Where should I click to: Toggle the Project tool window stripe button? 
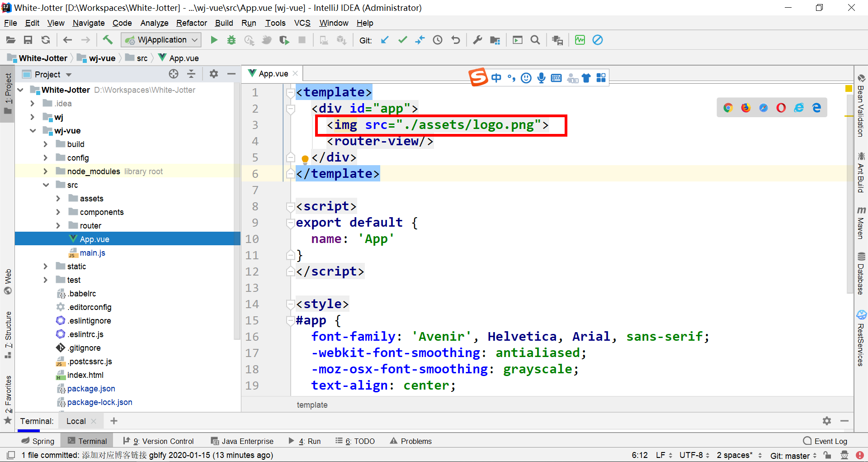pos(8,94)
